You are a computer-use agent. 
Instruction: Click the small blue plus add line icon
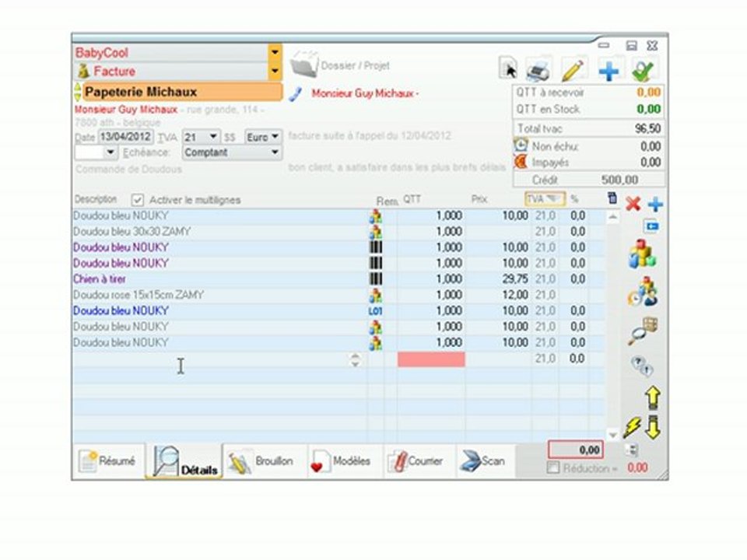pyautogui.click(x=655, y=205)
